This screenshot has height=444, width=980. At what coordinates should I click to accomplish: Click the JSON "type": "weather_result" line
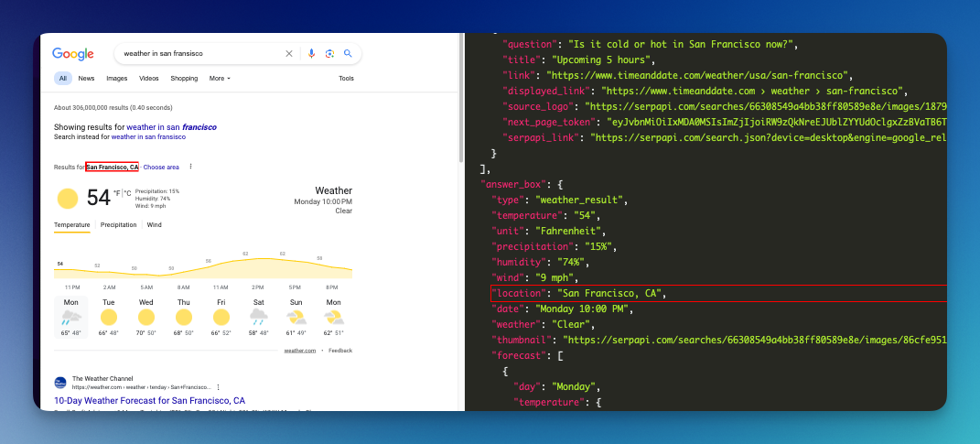tap(559, 200)
